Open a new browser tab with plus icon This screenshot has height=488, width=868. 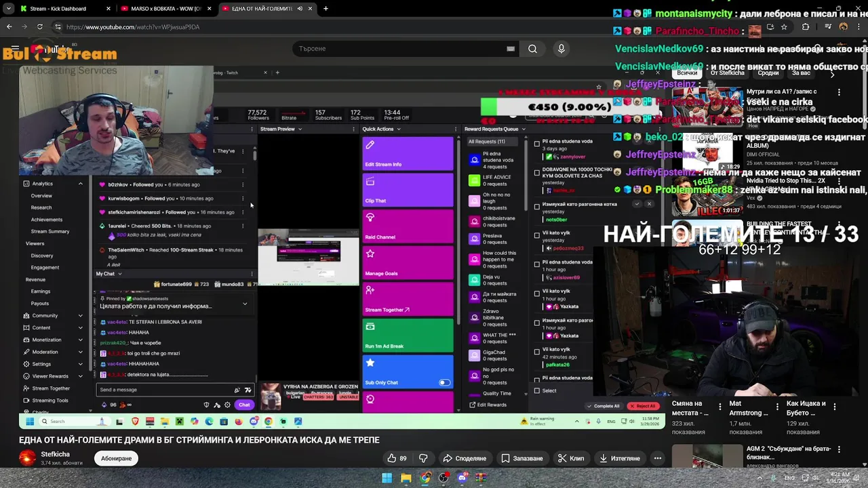click(x=325, y=9)
